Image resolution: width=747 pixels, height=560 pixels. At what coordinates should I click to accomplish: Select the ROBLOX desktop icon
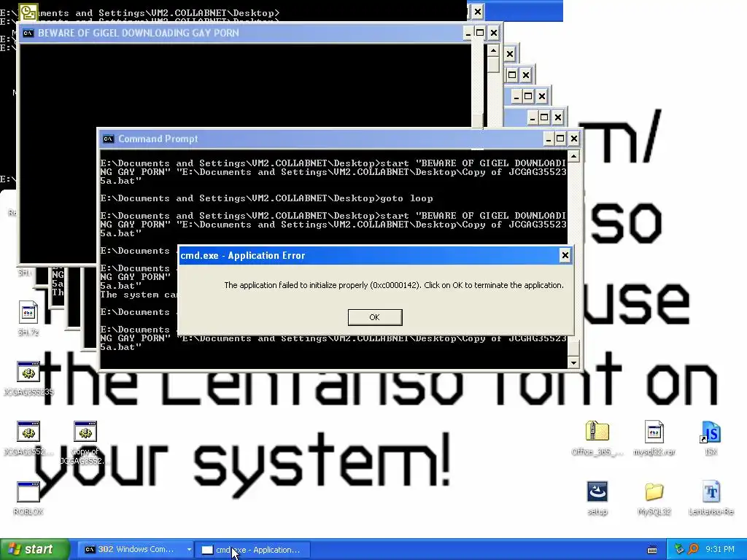(28, 498)
